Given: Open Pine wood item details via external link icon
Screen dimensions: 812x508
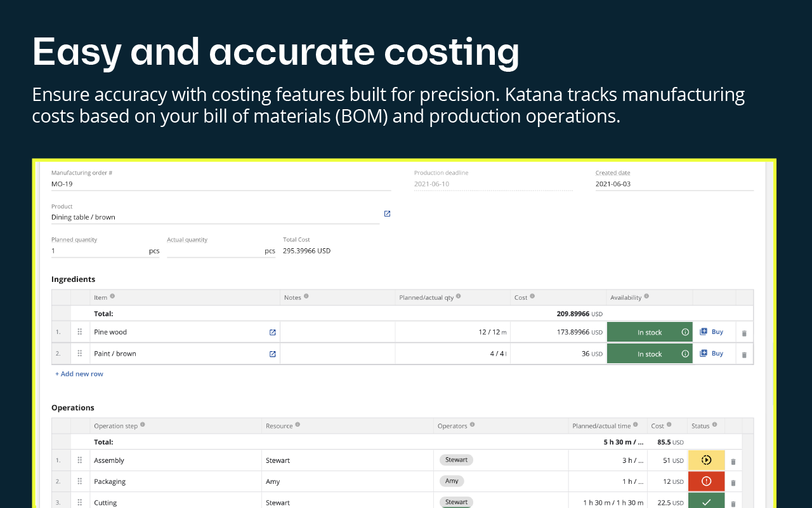Looking at the screenshot, I should 273,332.
